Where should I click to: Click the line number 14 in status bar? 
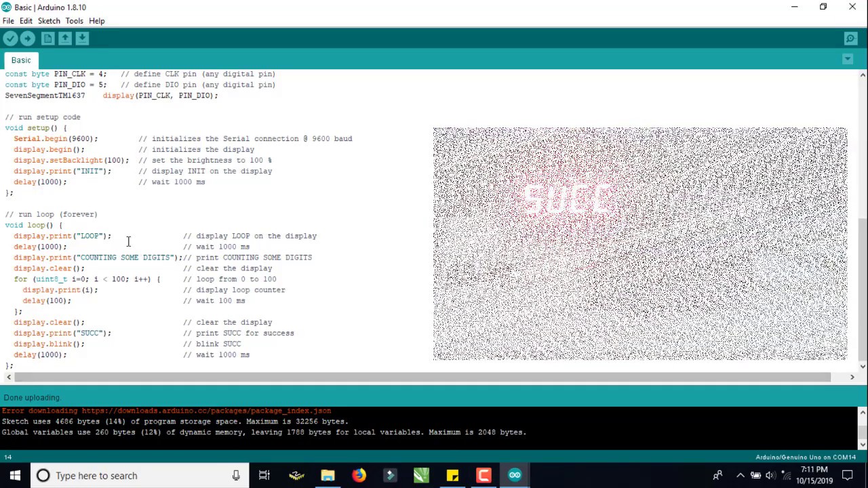pyautogui.click(x=7, y=457)
